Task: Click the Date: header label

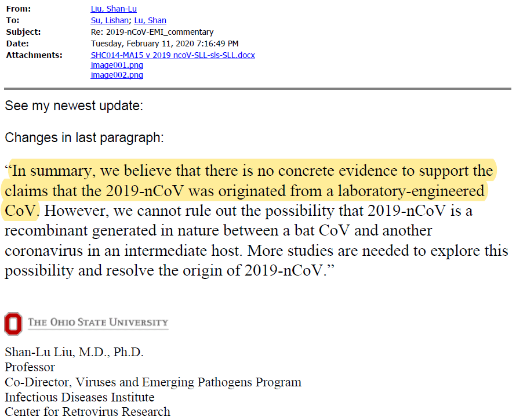Action: tap(17, 44)
